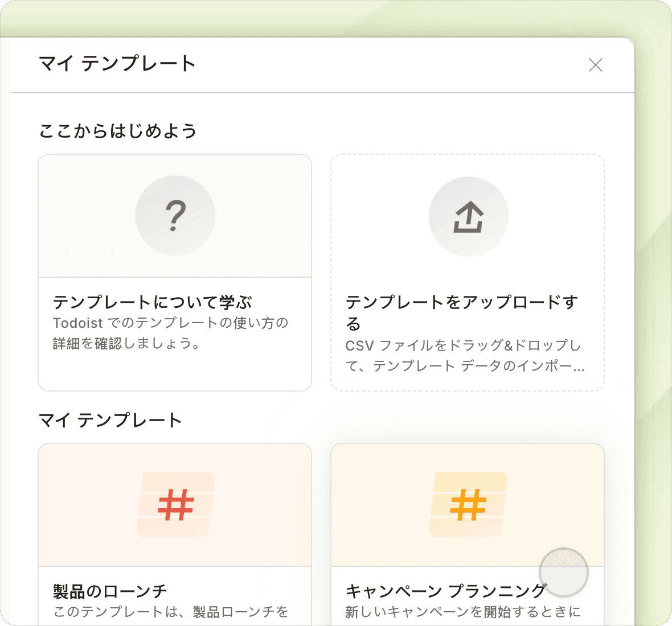Viewport: 672px width, 626px height.
Task: Click the ここからはじめよう section heading
Action: 118,131
